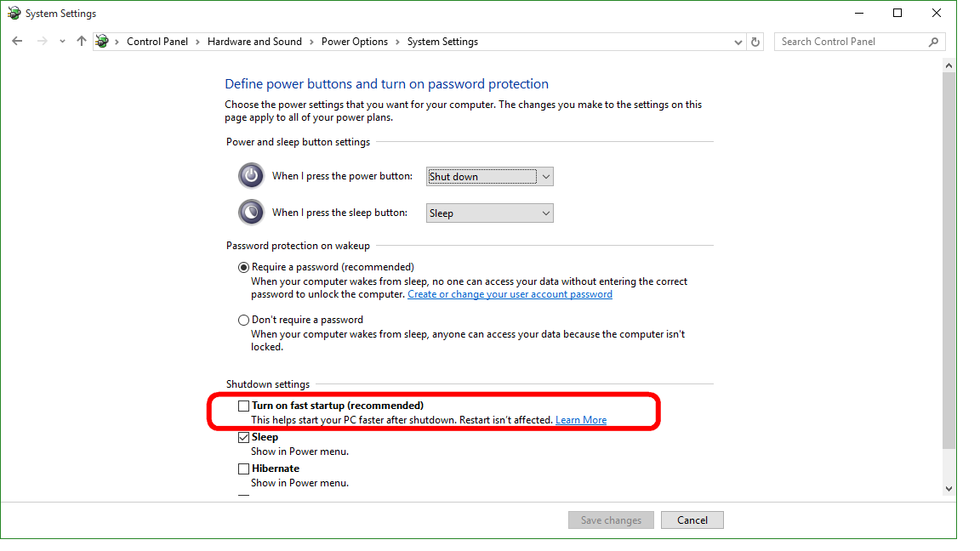The width and height of the screenshot is (980, 551).
Task: Click 'Password protection on wakeup' label
Action: point(298,246)
